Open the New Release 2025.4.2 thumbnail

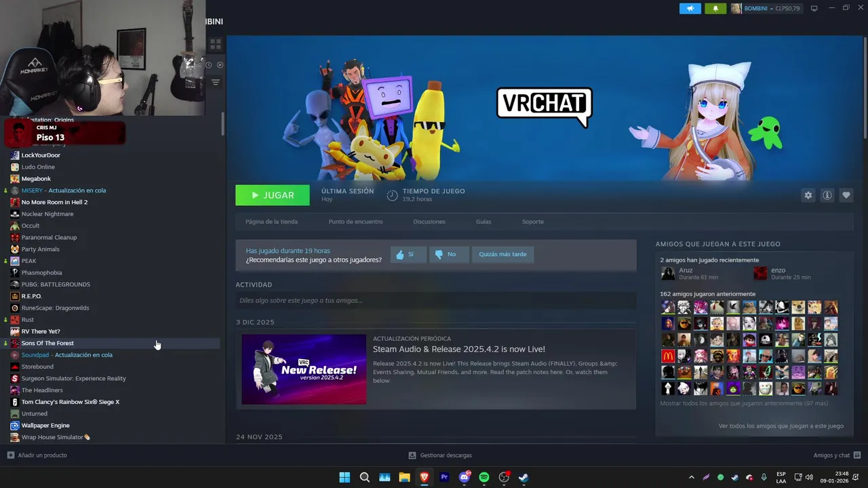[304, 369]
